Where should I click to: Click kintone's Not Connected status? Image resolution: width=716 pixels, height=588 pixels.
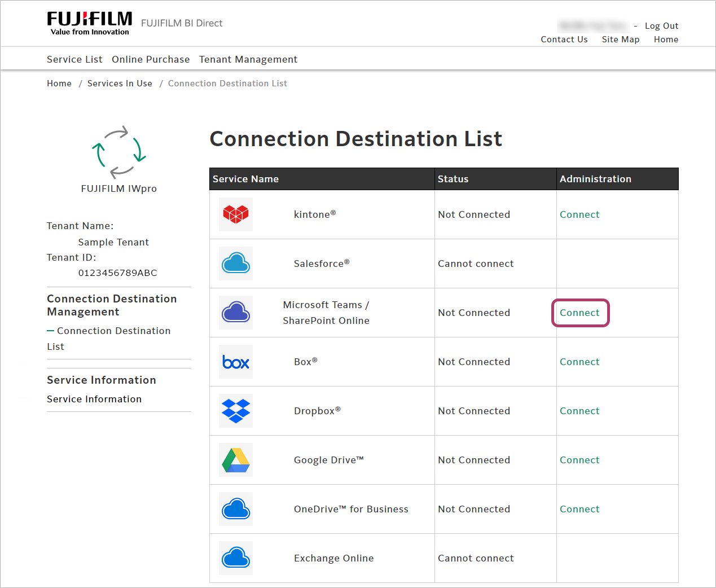coord(474,214)
